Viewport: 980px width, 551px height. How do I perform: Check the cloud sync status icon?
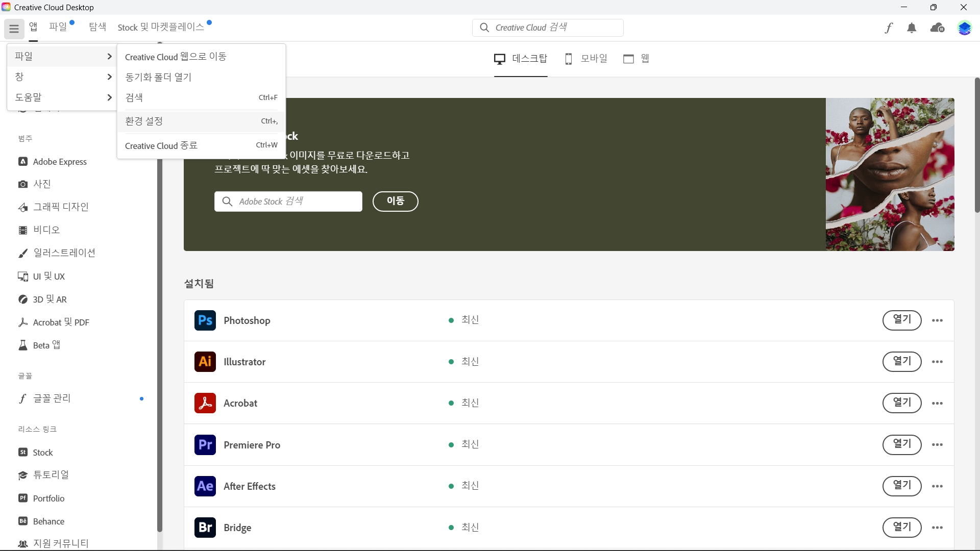tap(938, 28)
